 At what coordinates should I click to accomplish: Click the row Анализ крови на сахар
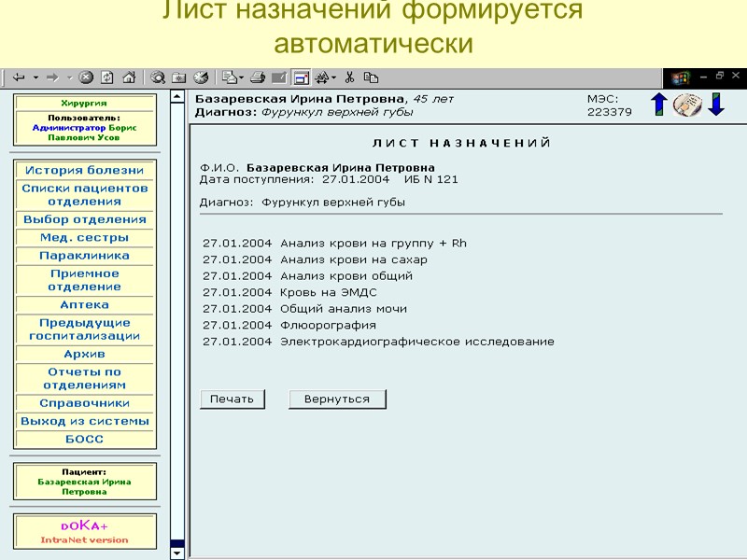point(315,260)
